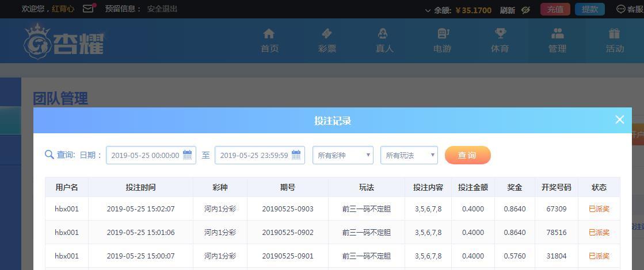The width and height of the screenshot is (644, 270).
Task: Open 活动 gift promotions section
Action: coord(615,40)
